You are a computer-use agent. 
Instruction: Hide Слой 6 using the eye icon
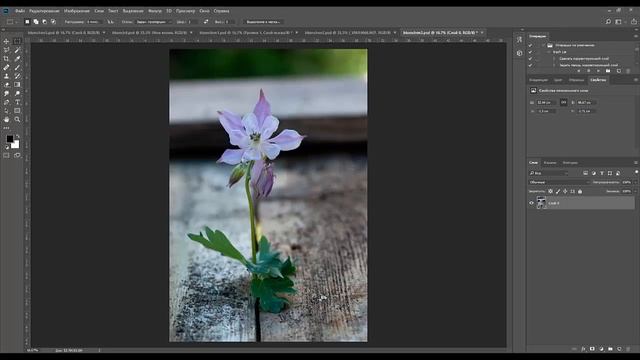pos(531,203)
